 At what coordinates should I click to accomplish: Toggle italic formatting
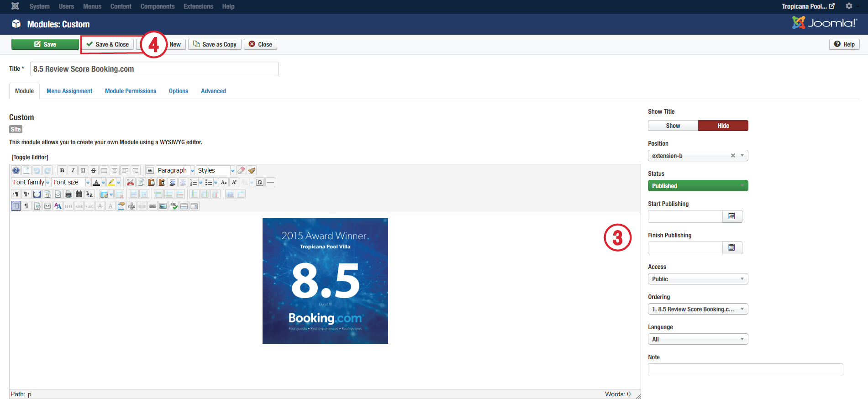[x=73, y=170]
